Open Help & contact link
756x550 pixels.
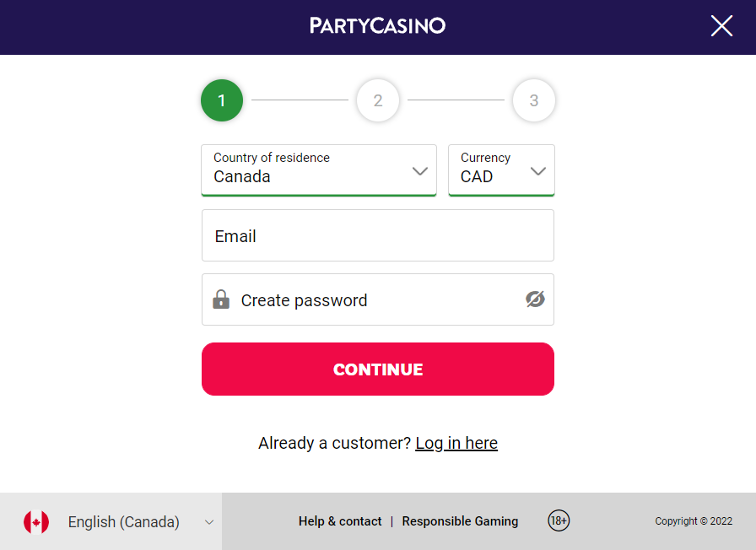[x=340, y=521]
